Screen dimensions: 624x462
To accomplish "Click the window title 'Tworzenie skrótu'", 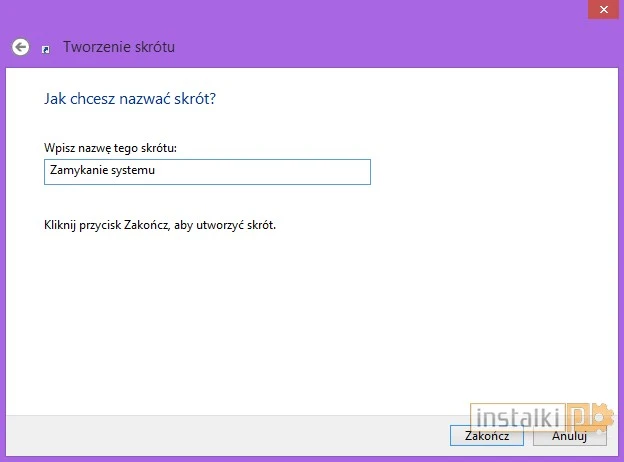I will 119,47.
